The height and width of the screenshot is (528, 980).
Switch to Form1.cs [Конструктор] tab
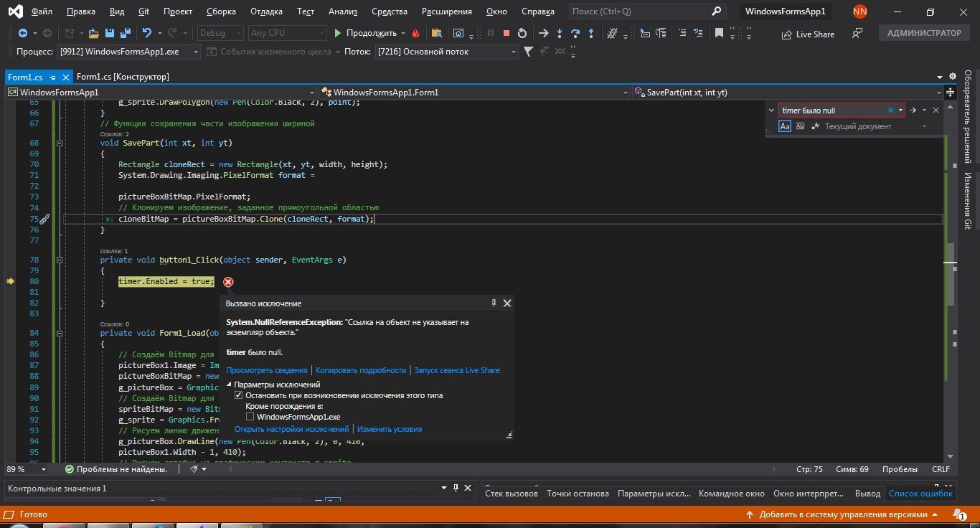[123, 77]
